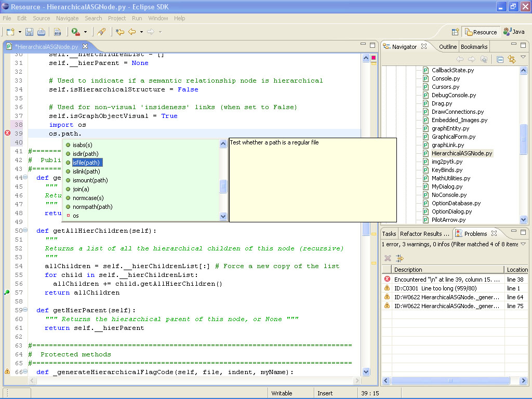The image size is (532, 399).
Task: Open the New wizard dropdown arrow
Action: tap(19, 32)
